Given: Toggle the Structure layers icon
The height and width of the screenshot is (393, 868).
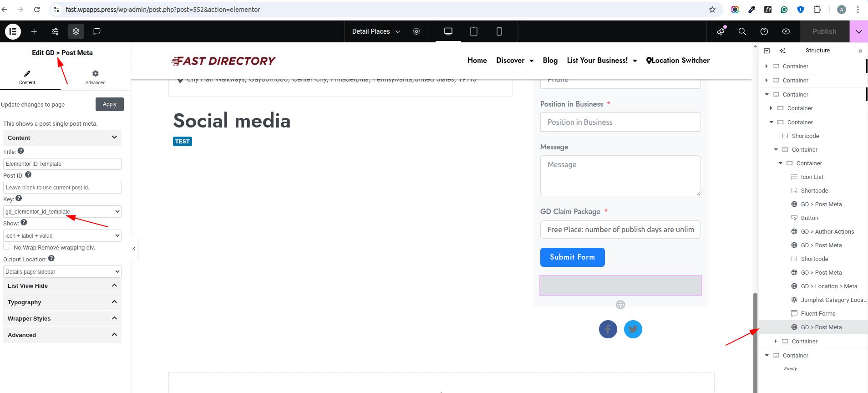Looking at the screenshot, I should 76,31.
